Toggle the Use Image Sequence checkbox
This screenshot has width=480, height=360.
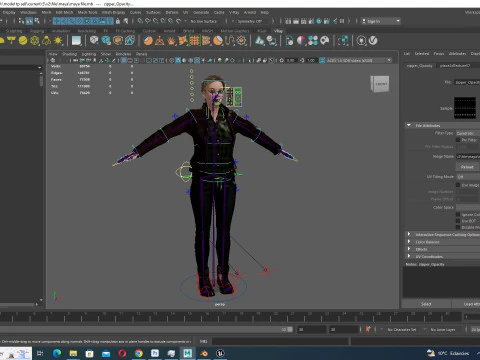pos(458,185)
